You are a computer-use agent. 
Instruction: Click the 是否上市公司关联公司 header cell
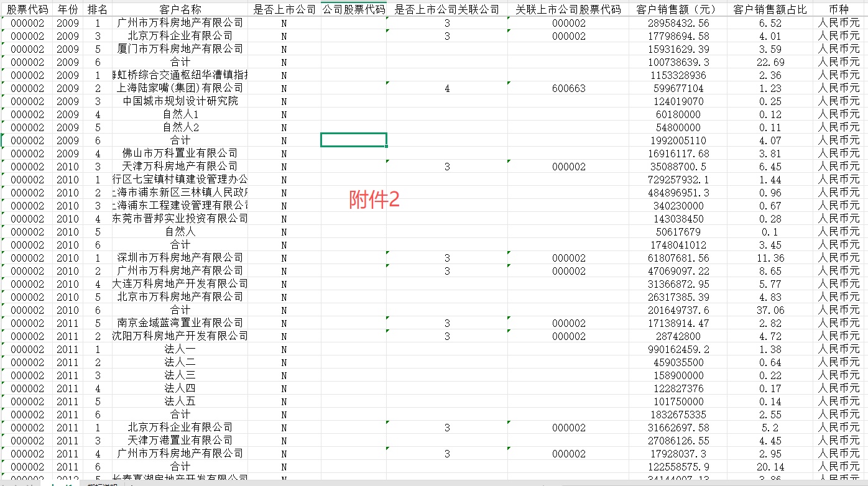447,10
